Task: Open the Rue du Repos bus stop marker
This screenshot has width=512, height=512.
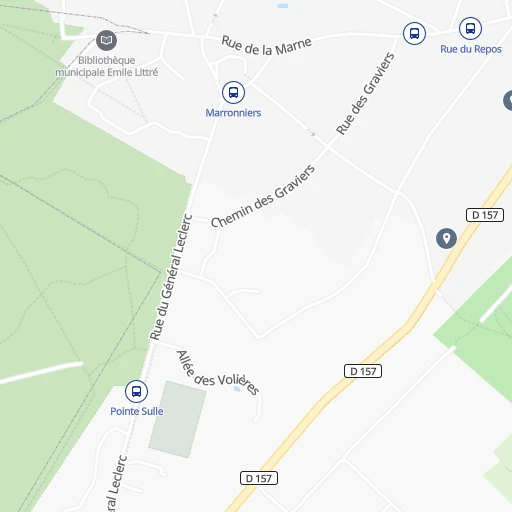Action: [470, 29]
